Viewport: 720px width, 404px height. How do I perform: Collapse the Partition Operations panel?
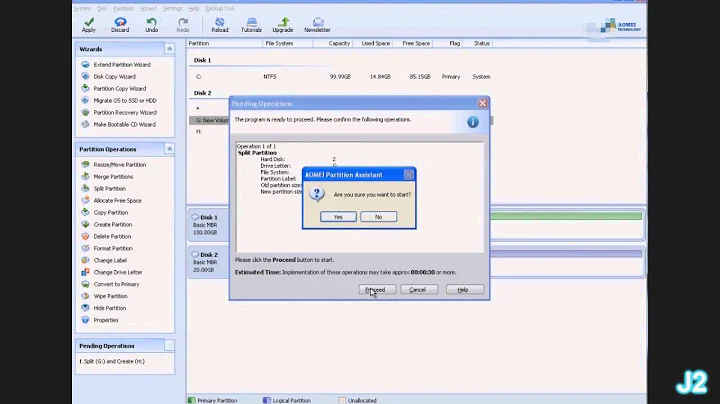click(169, 149)
